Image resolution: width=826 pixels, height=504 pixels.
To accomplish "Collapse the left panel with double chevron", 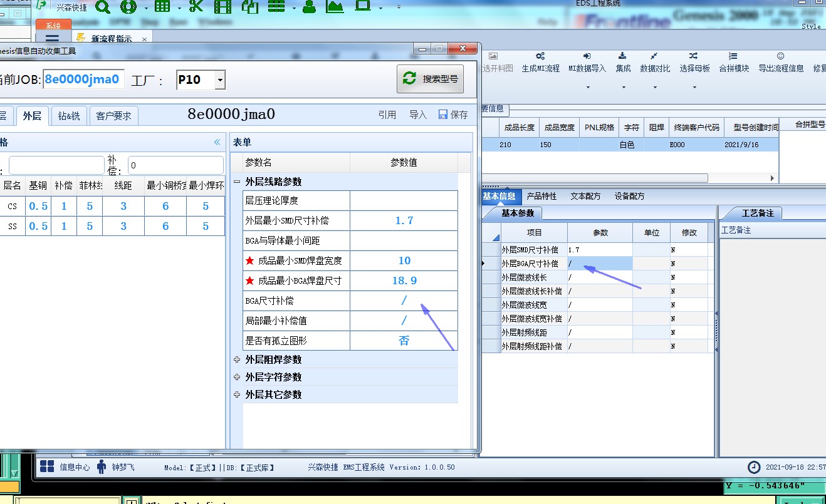I will pos(217,142).
